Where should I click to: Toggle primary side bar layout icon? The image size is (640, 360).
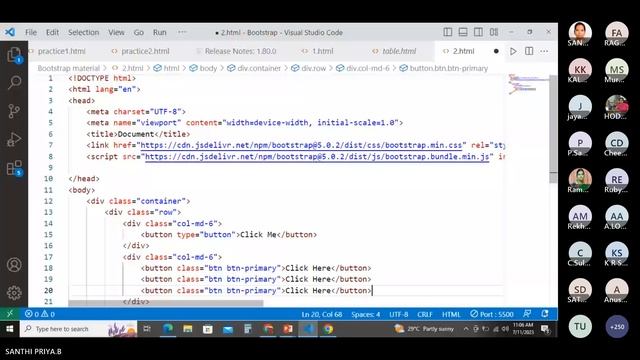pos(448,32)
